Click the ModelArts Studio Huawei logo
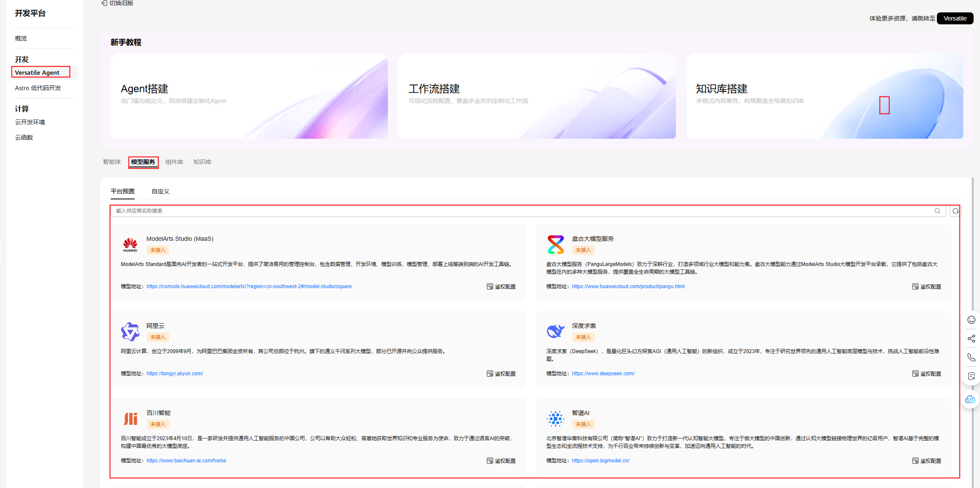Screen dimensions: 980x488 pos(130,245)
